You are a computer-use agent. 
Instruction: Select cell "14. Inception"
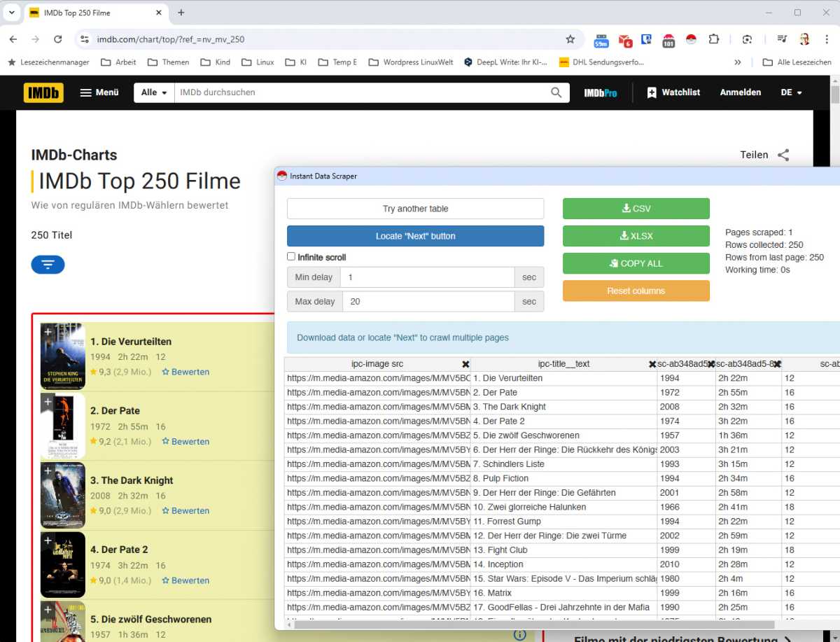pyautogui.click(x=564, y=564)
